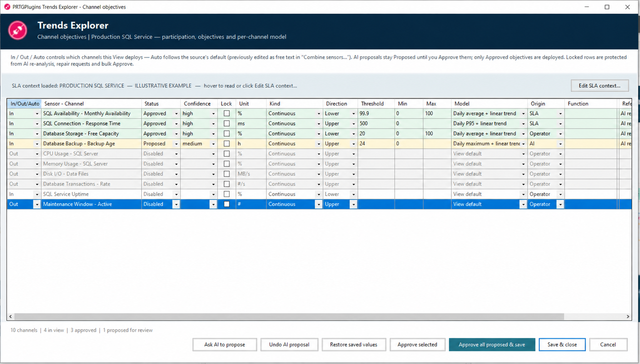This screenshot has width=640, height=364.
Task: Open Origin dropdown for Maintenance Window row
Action: coord(560,204)
